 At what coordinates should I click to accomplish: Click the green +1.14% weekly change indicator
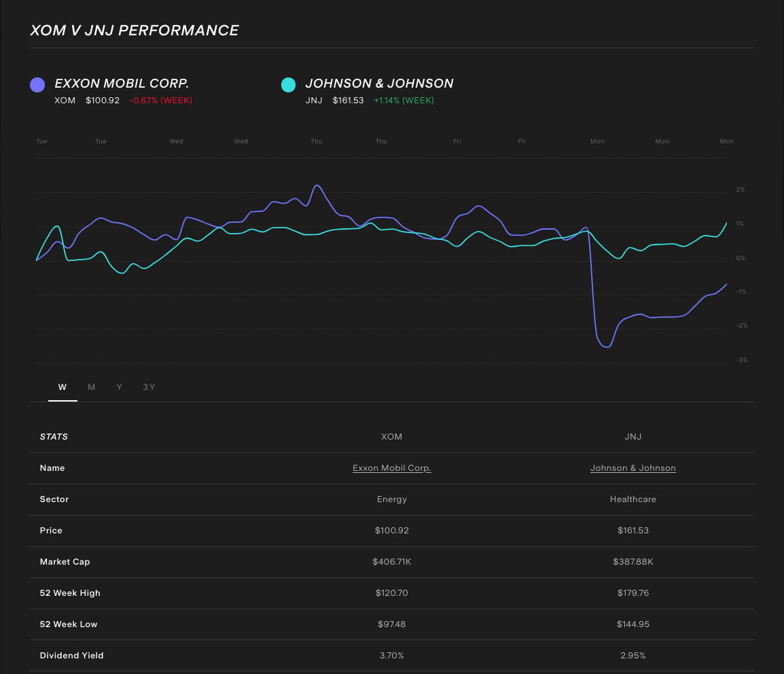[404, 100]
